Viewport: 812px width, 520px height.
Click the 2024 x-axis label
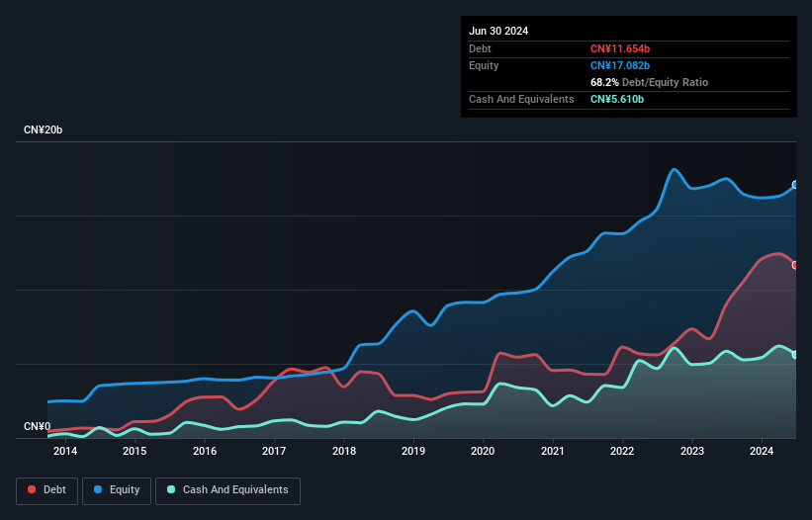762,451
